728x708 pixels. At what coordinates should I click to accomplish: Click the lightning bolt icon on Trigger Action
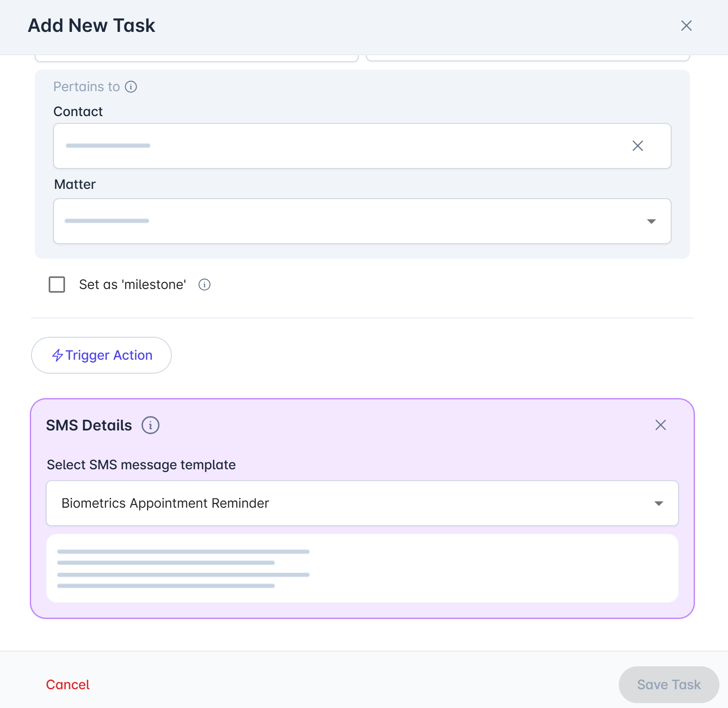pos(58,355)
